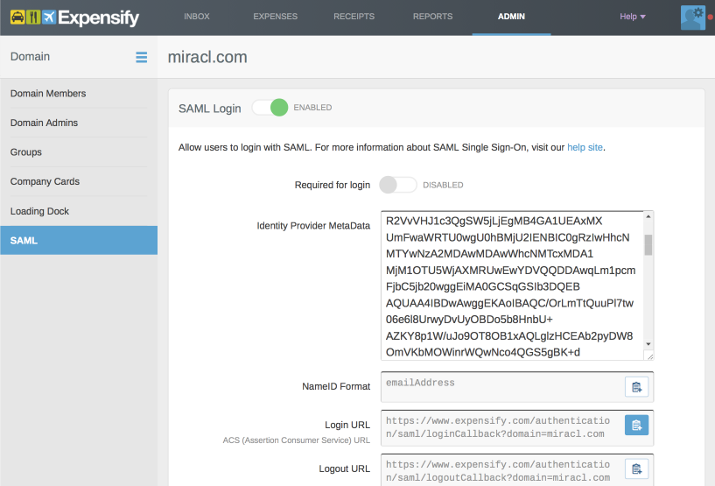Select SAML in sidebar
Screen dimensions: 715x486
click(x=79, y=240)
